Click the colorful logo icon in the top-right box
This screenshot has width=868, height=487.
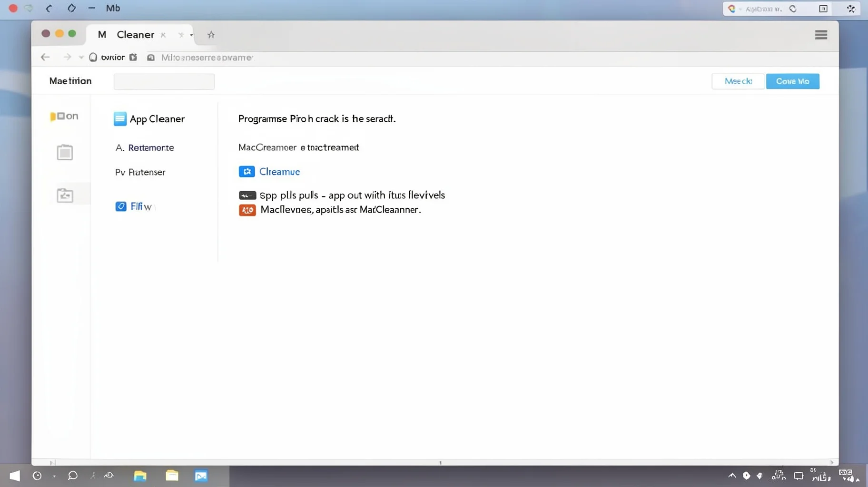coord(731,9)
